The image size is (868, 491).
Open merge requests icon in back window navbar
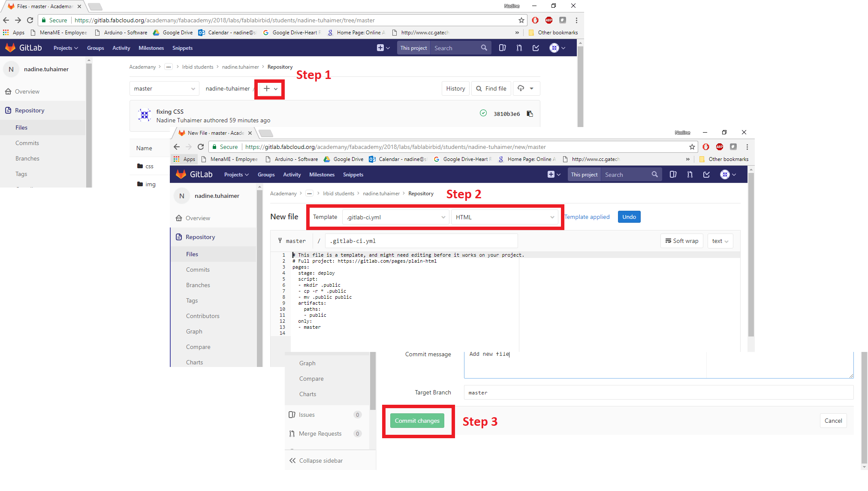point(519,48)
